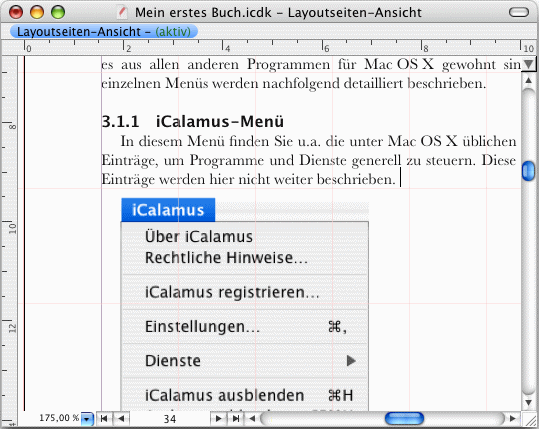
Task: Click the vertical scrollbar thumb
Action: 528,170
